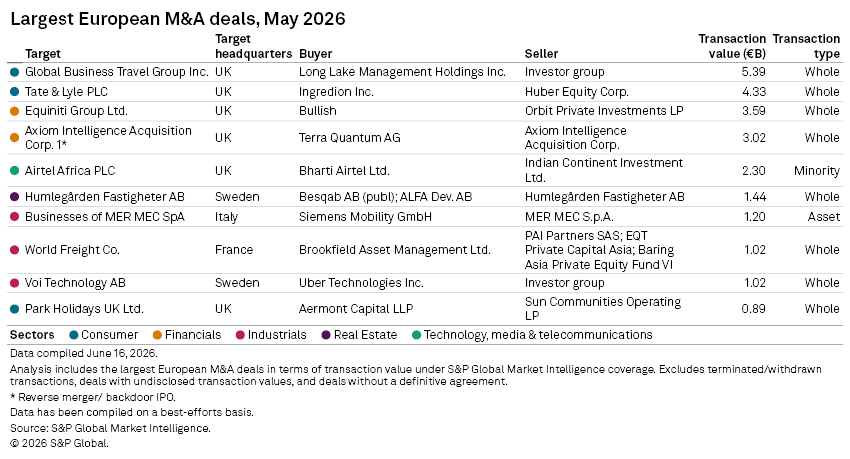The height and width of the screenshot is (459, 850).
Task: Select the Target column header
Action: pos(43,54)
